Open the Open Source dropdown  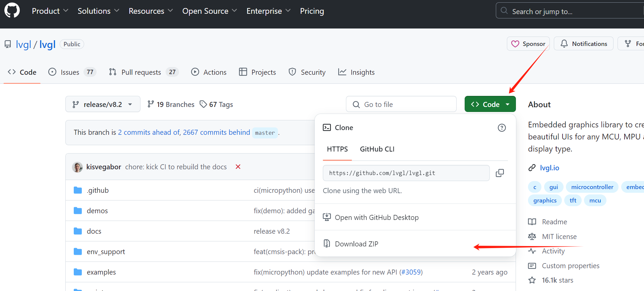pos(210,11)
